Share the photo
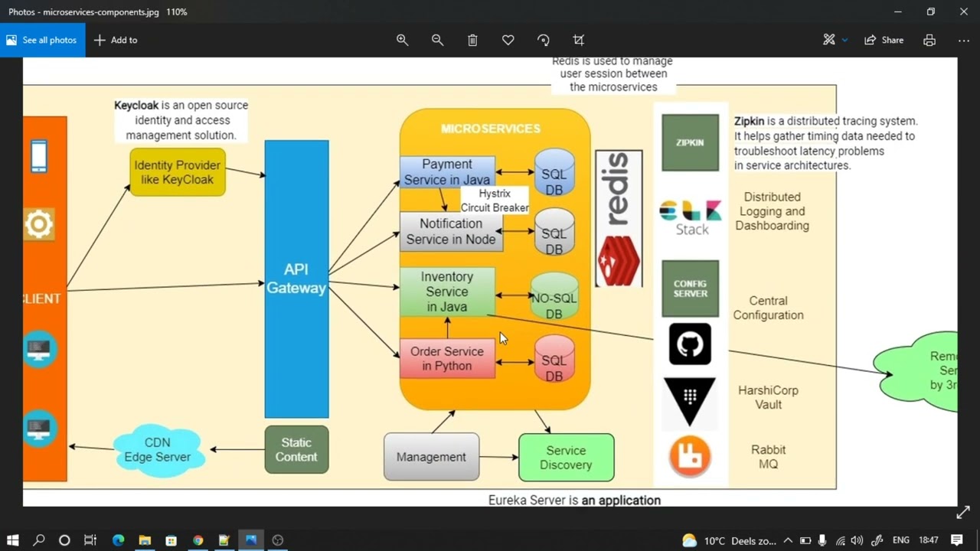The width and height of the screenshot is (980, 551). click(884, 40)
